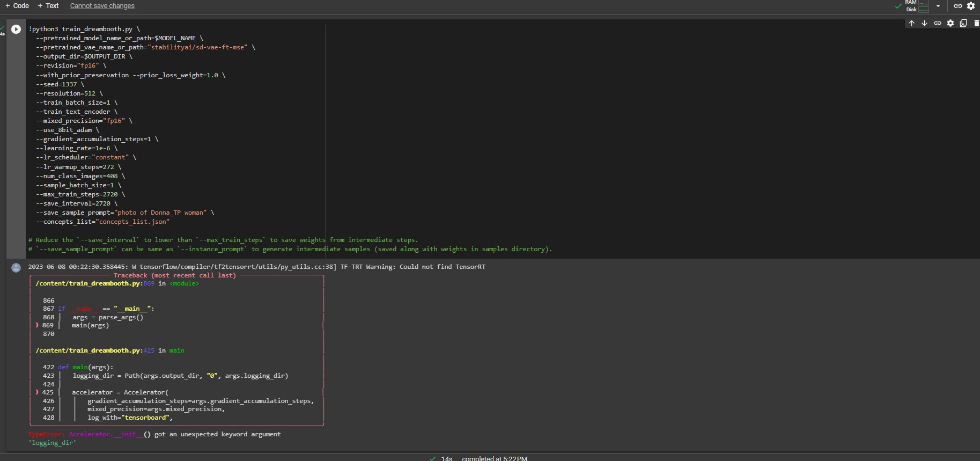Run the train_dreambooth code cell
Viewport: 980px width, 461px height.
tap(16, 30)
